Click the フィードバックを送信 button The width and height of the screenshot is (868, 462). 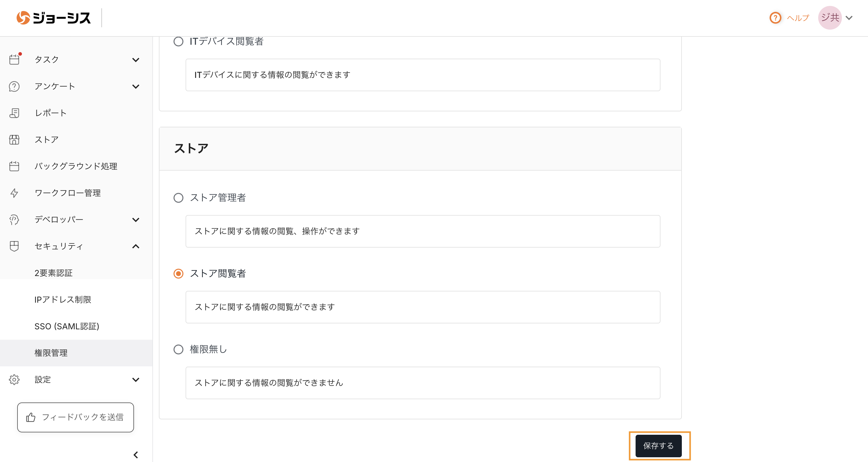[x=76, y=417]
